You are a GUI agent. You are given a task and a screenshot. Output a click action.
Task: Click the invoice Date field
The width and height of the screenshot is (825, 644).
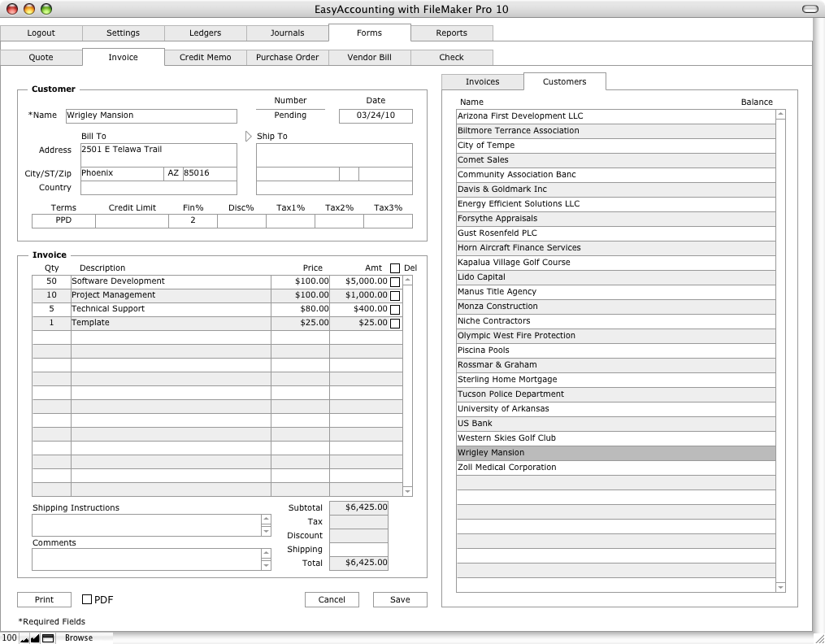pyautogui.click(x=376, y=115)
